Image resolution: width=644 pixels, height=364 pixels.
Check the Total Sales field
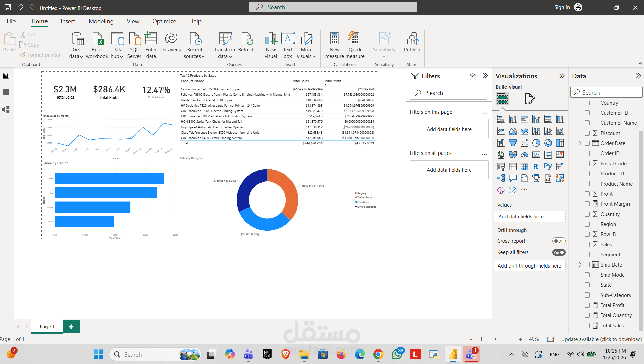[x=587, y=325]
